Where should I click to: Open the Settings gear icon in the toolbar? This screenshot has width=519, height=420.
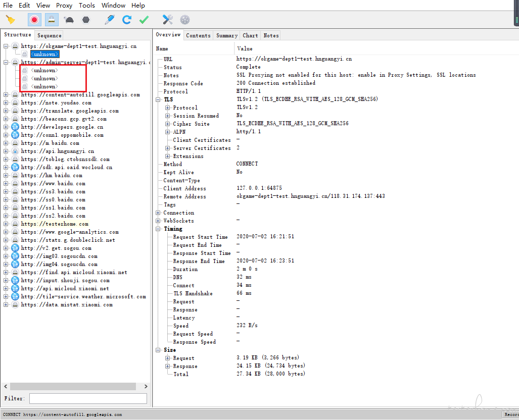(185, 20)
